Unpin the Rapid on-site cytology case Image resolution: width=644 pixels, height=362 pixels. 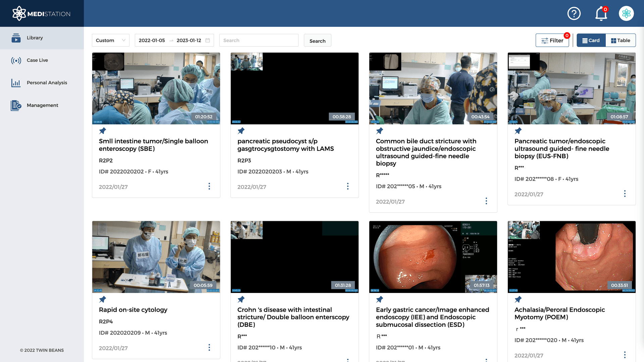[x=103, y=299]
